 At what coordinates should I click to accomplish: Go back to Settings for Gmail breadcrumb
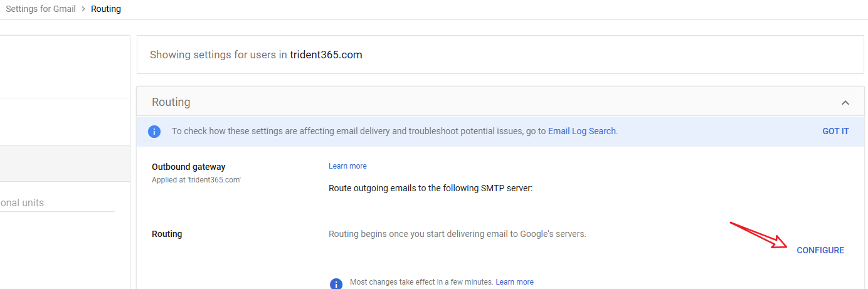click(x=41, y=9)
